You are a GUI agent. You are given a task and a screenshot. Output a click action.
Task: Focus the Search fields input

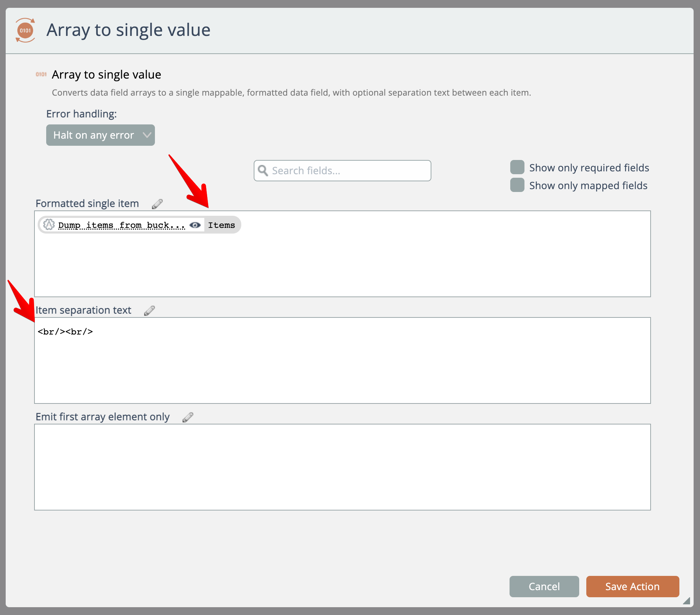(x=348, y=171)
